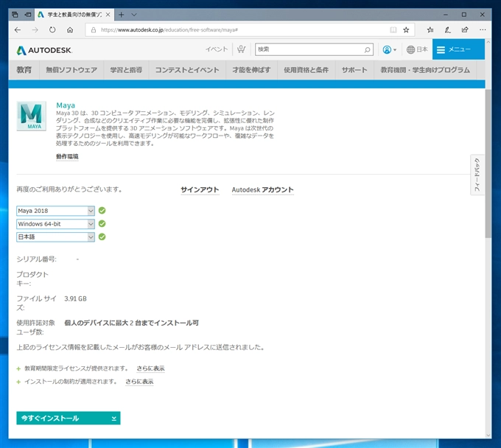Click the green checkmark beside Maya 2018
The image size is (501, 448).
click(x=102, y=211)
